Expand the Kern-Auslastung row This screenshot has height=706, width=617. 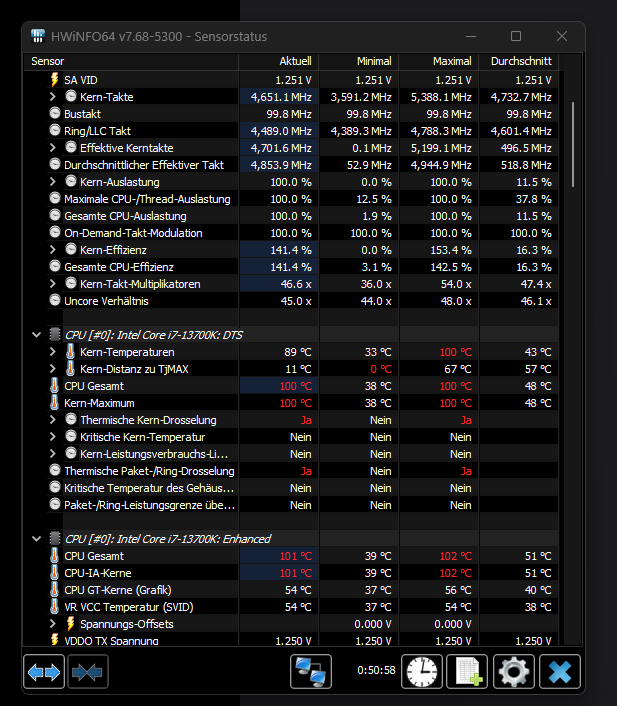(53, 182)
